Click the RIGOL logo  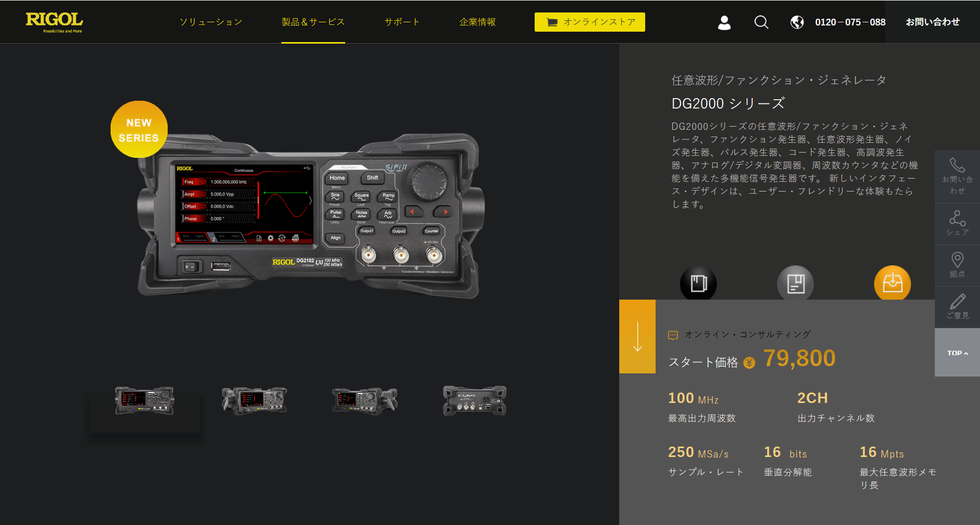[55, 22]
